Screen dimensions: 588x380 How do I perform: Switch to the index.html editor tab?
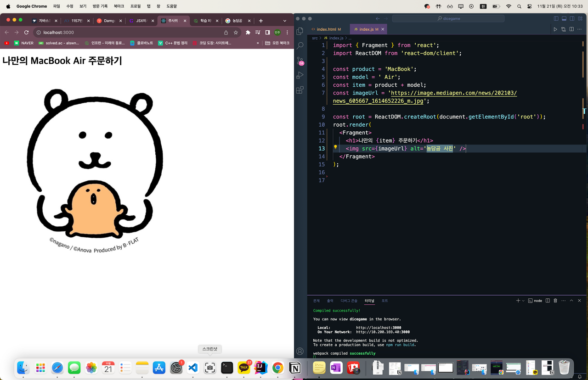(328, 29)
